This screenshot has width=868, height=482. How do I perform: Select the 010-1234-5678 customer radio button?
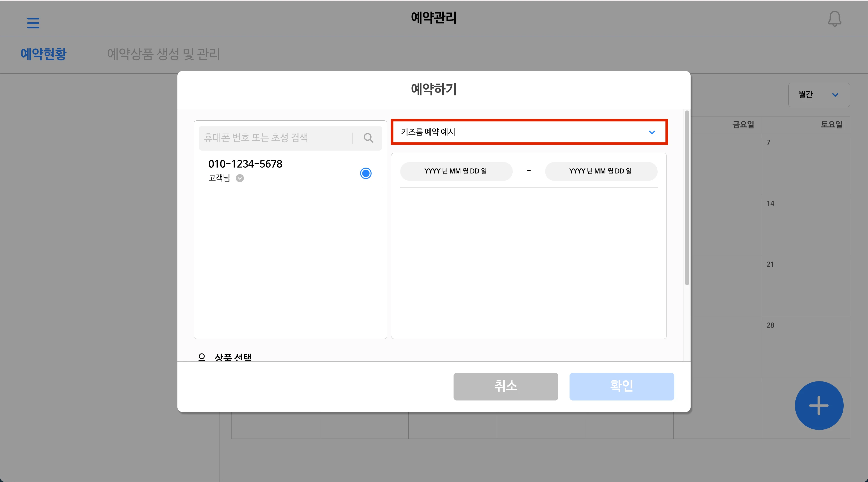[x=365, y=173]
